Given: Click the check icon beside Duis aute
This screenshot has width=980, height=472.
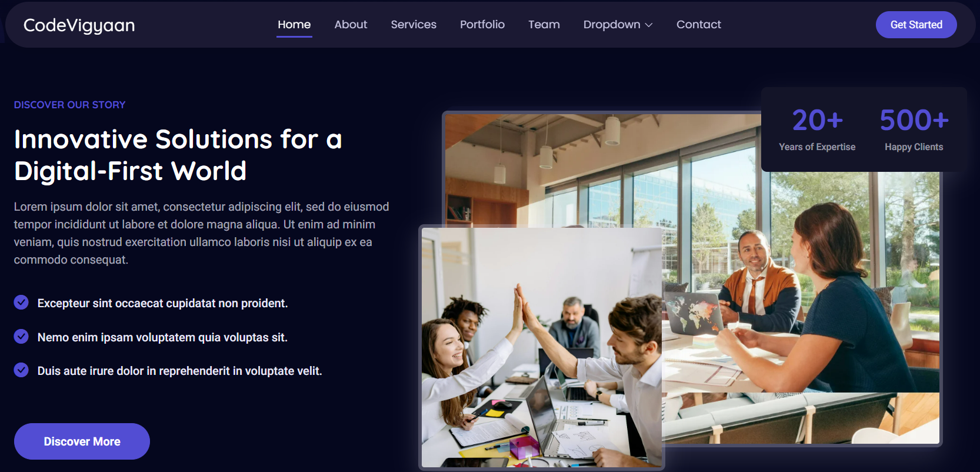Looking at the screenshot, I should coord(21,370).
